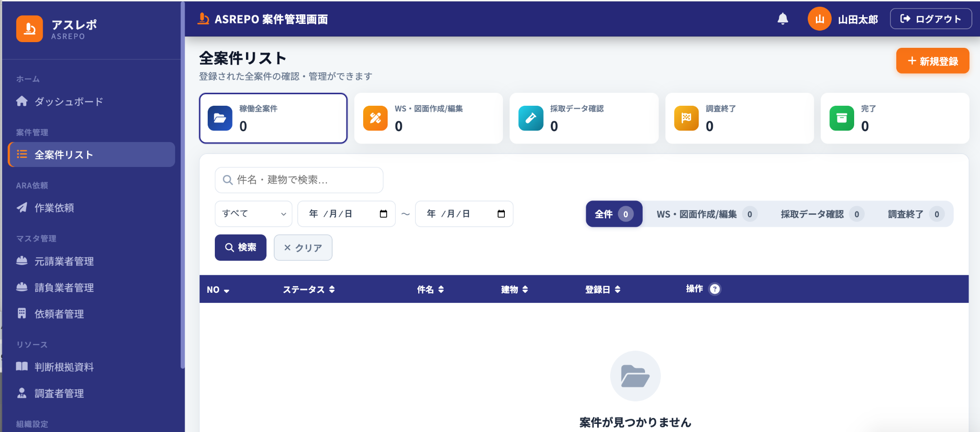
Task: Click the orange 山 user avatar
Action: (819, 19)
